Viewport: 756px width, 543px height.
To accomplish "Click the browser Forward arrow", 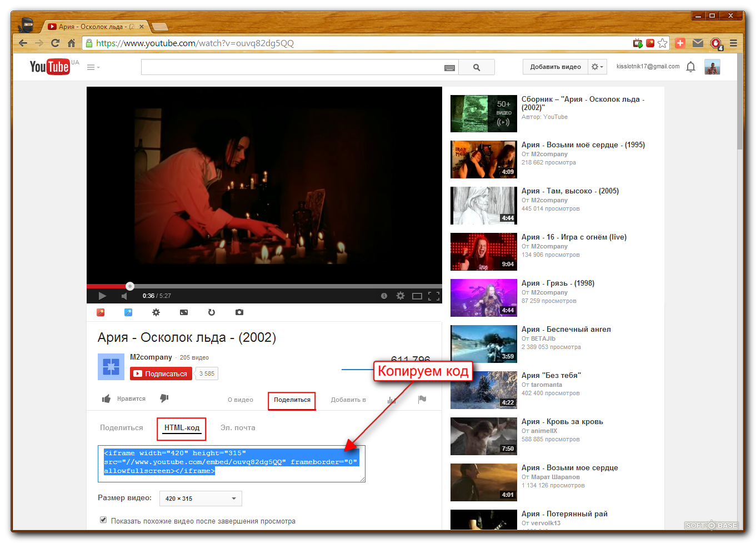I will [39, 43].
